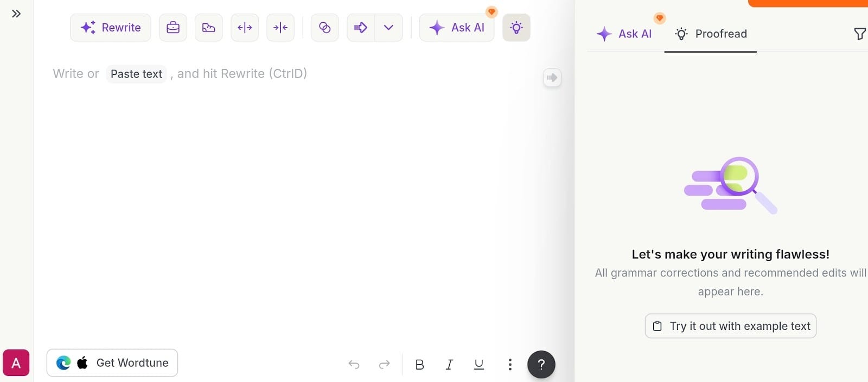Switch to the Ask AI tab
This screenshot has height=382, width=868.
624,34
